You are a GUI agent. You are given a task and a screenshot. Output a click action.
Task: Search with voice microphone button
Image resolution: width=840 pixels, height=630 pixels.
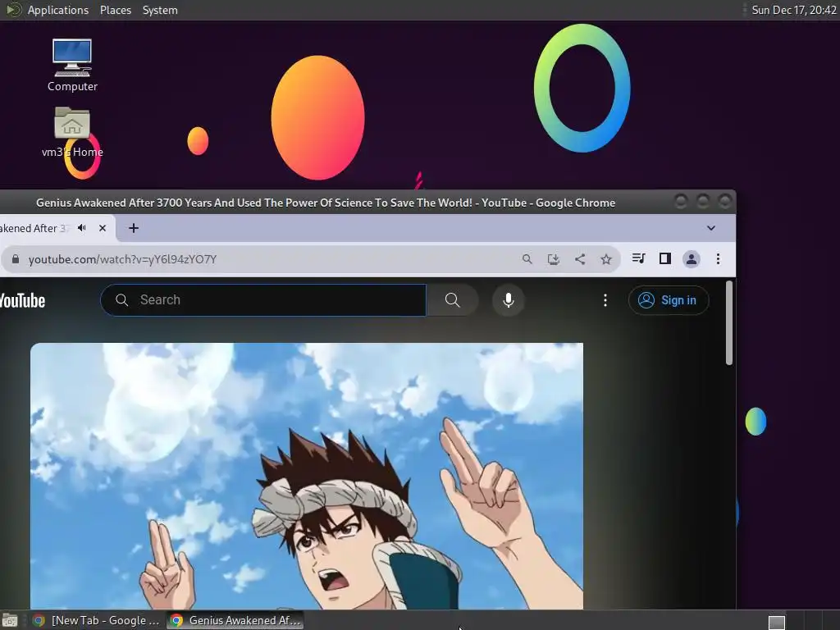pyautogui.click(x=509, y=300)
